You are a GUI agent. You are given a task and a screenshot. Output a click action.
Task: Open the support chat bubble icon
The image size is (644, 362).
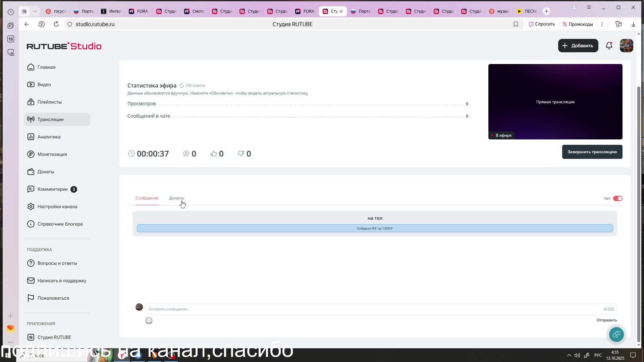click(616, 334)
